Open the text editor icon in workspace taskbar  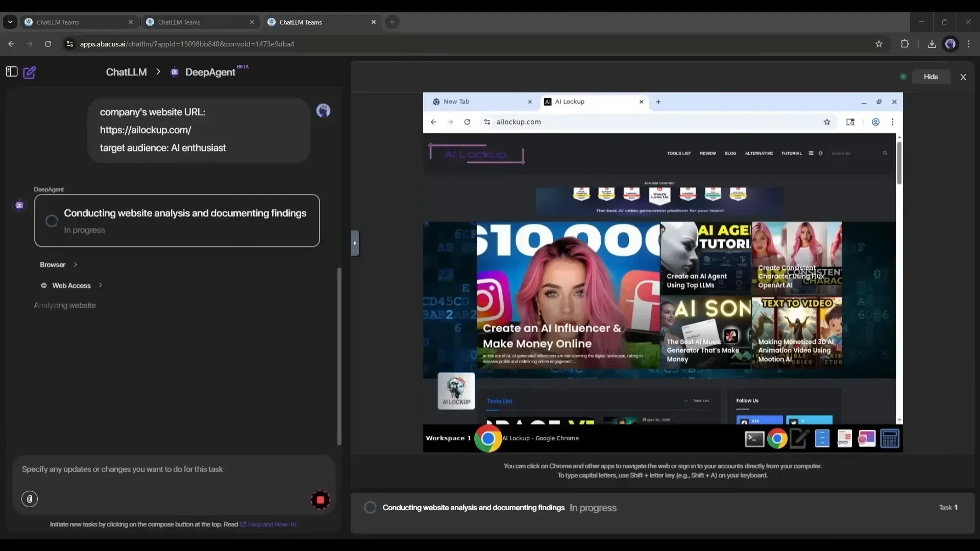pyautogui.click(x=799, y=439)
